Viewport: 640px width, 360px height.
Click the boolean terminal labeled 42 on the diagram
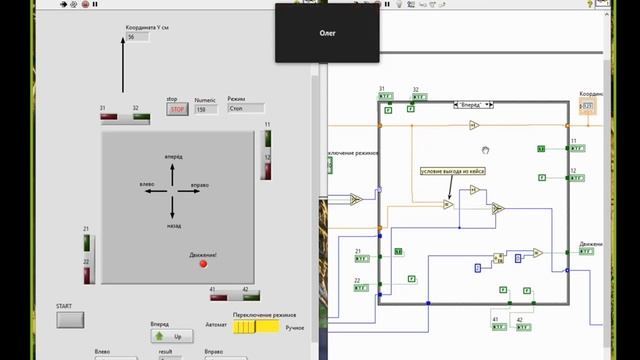click(x=524, y=327)
